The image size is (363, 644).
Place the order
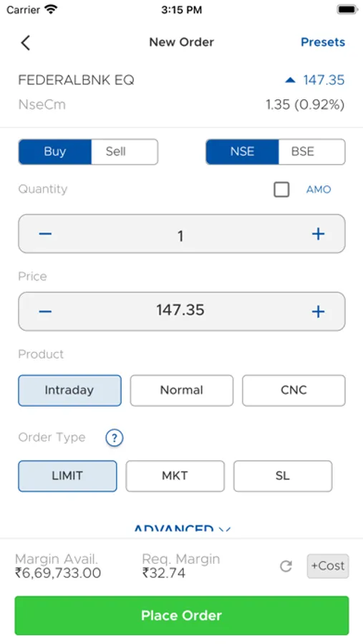point(182,615)
